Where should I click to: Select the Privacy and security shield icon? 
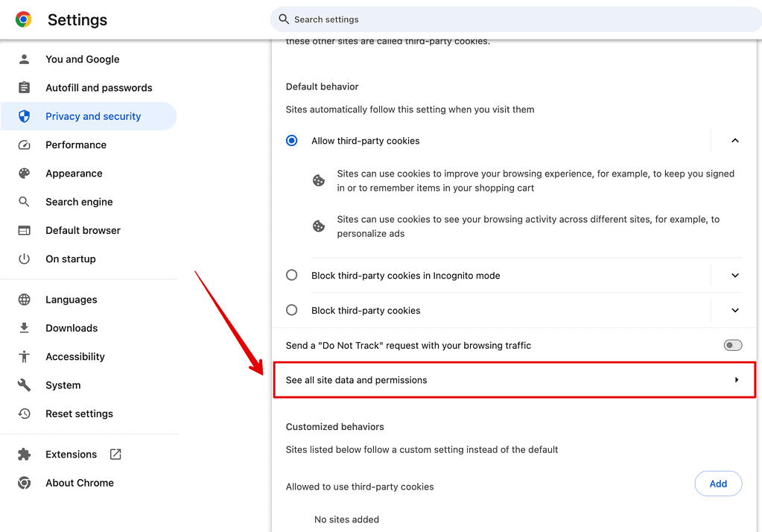point(24,115)
